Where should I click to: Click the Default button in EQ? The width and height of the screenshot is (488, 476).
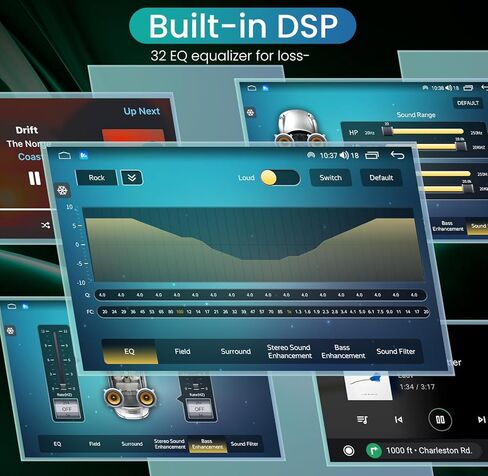381,178
